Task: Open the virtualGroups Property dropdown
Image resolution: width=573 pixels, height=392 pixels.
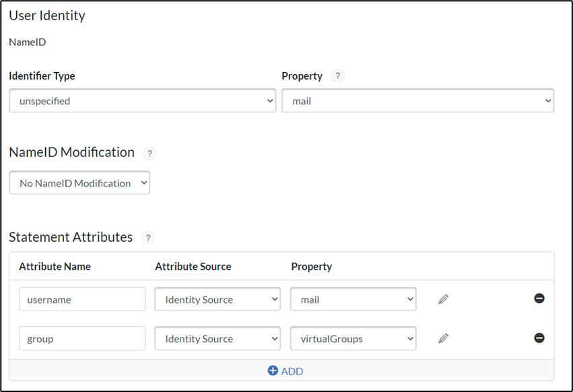Action: coord(353,338)
